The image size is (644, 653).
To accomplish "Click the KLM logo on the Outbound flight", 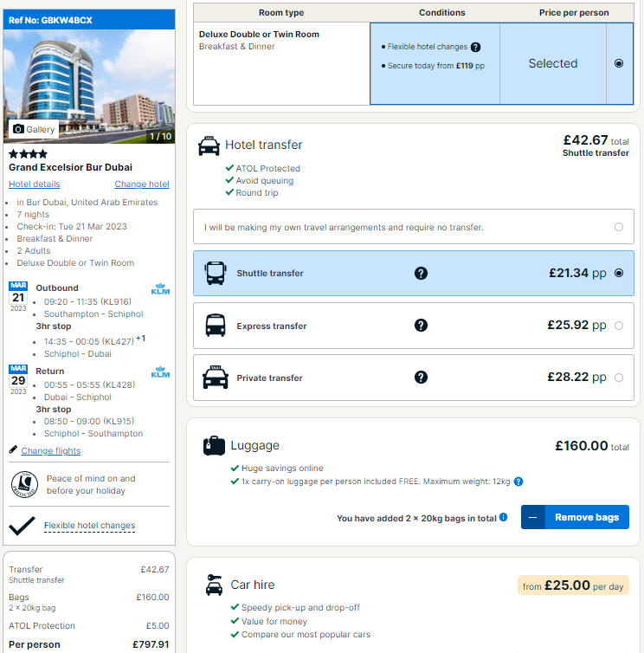I will tap(160, 288).
